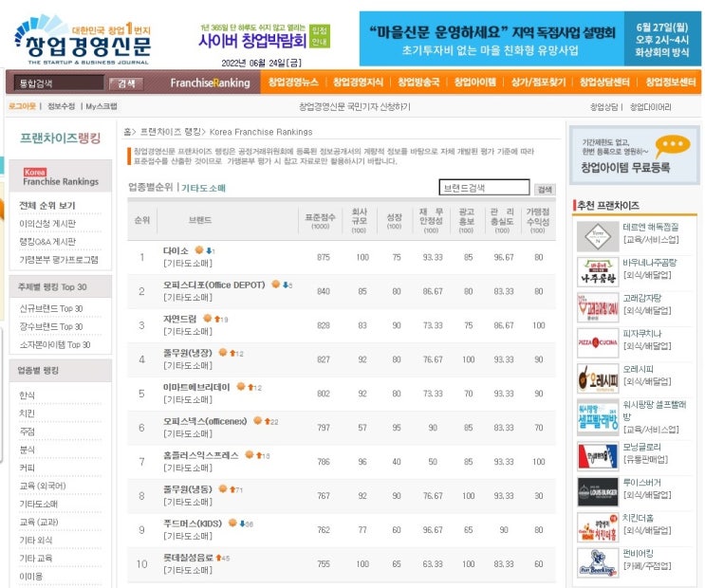Open the 피자쿠치나 text link

point(641,334)
